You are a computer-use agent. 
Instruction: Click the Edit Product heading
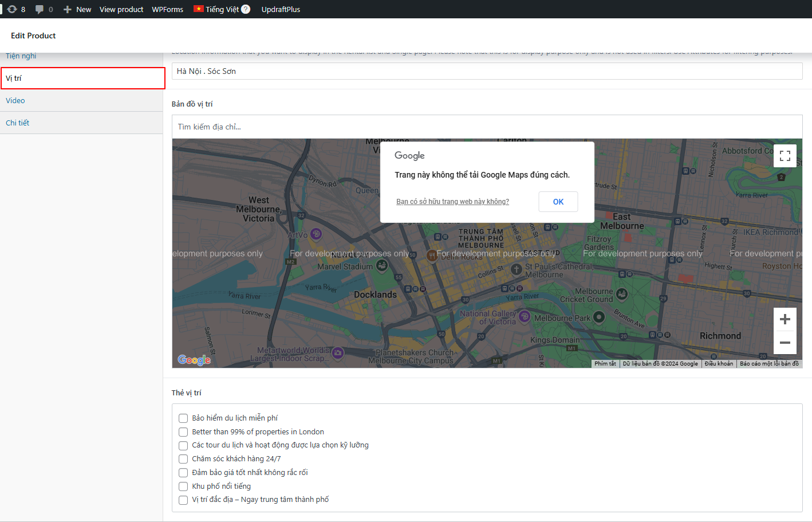pyautogui.click(x=33, y=36)
